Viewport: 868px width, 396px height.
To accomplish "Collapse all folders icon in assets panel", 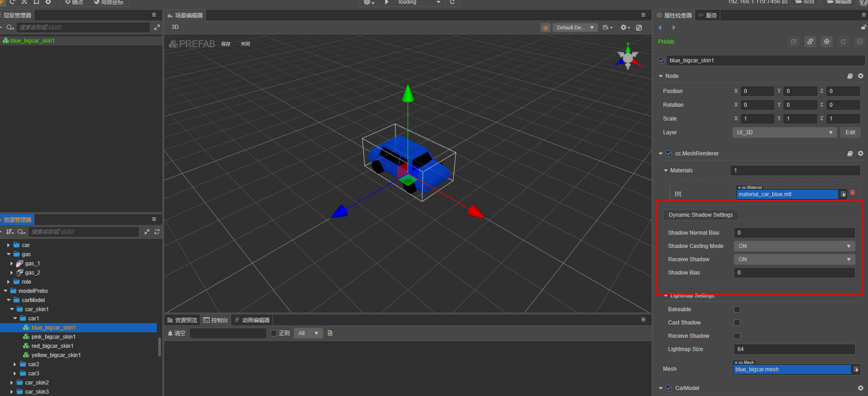I will [147, 232].
